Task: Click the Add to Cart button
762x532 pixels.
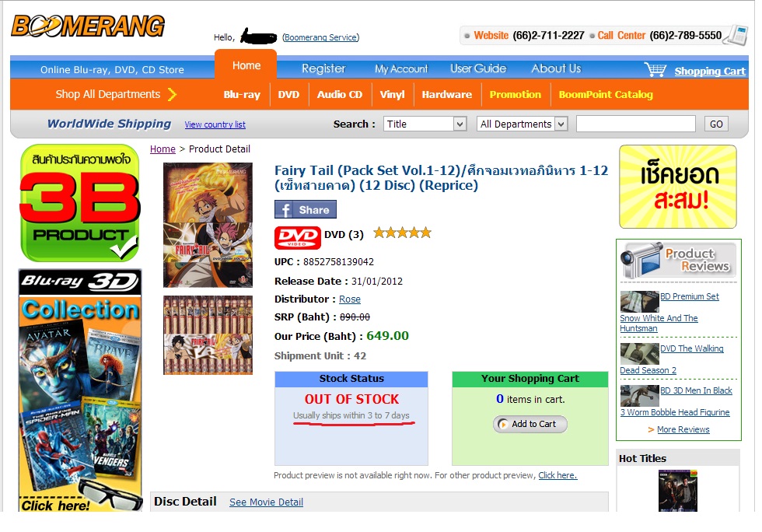Action: (x=530, y=424)
